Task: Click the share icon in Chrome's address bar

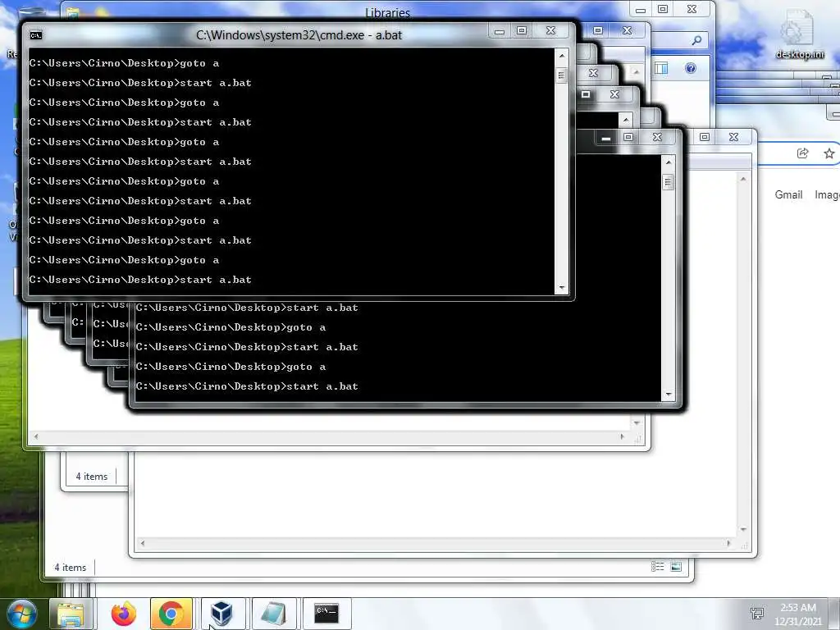Action: tap(802, 153)
